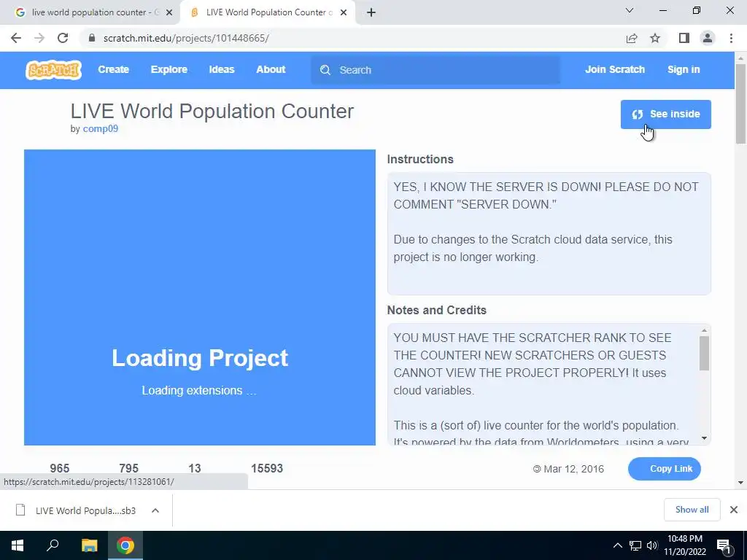The height and width of the screenshot is (560, 747).
Task: Open the About menu item
Action: (x=271, y=69)
